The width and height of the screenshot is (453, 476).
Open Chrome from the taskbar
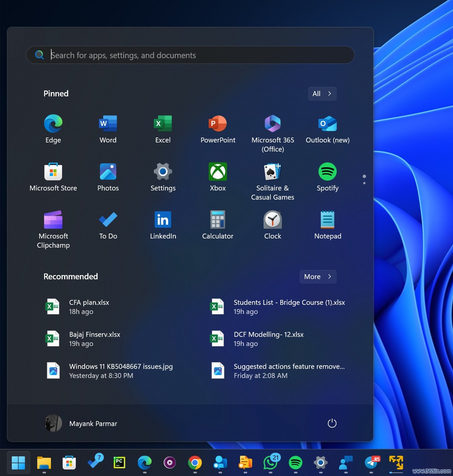pos(195,463)
